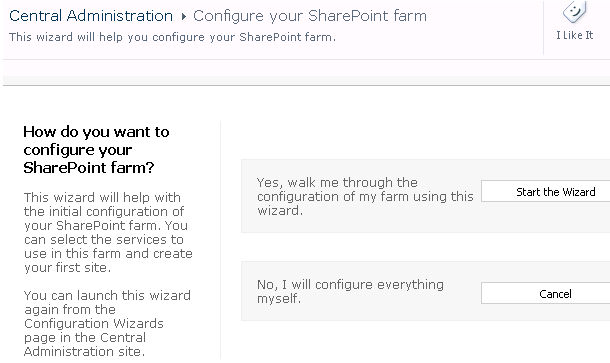Click the initial configuration description paragraph
Viewport: 610px width, 363px height.
[x=108, y=232]
